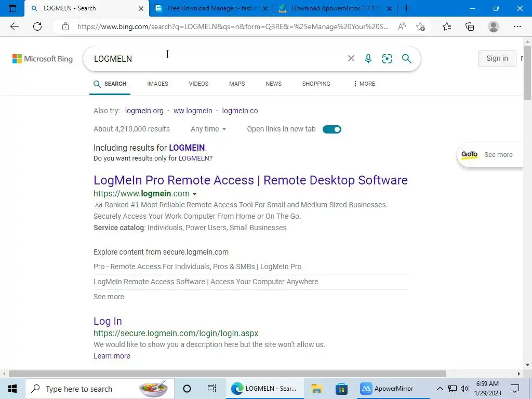Open Task View on taskbar
Image resolution: width=532 pixels, height=399 pixels.
(212, 389)
